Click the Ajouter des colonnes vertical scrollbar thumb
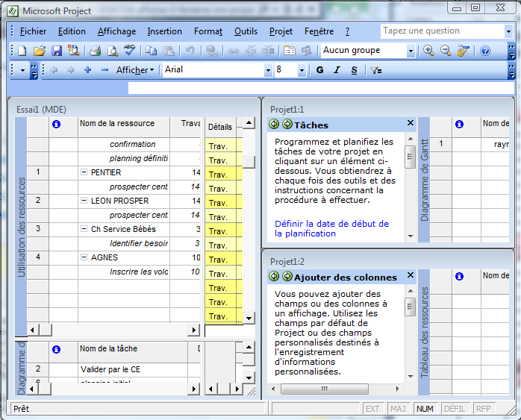521x420 pixels. click(x=411, y=307)
